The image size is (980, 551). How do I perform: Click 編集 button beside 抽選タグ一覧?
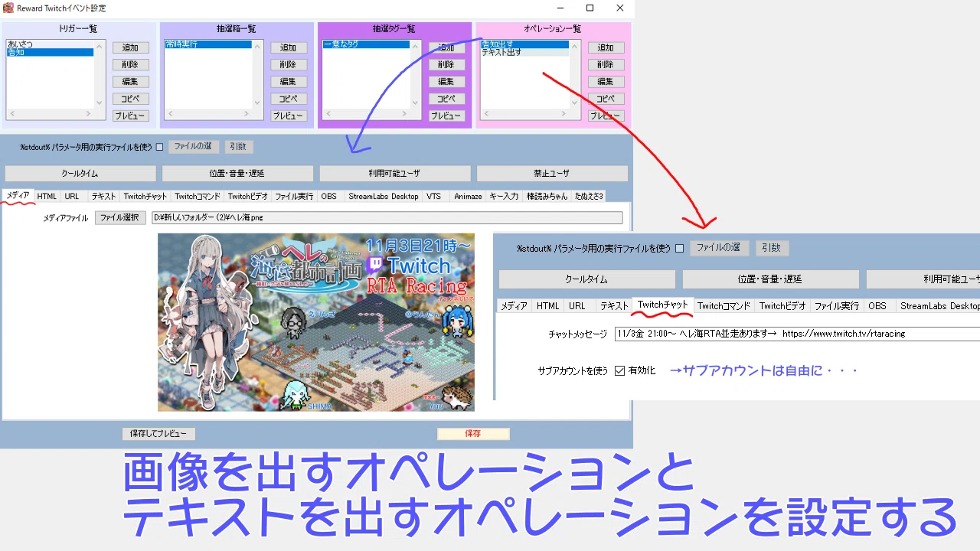pos(446,82)
